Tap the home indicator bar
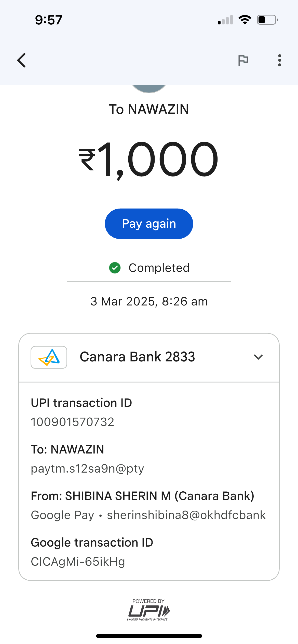Viewport: 298px width, 644px height. coord(149,636)
